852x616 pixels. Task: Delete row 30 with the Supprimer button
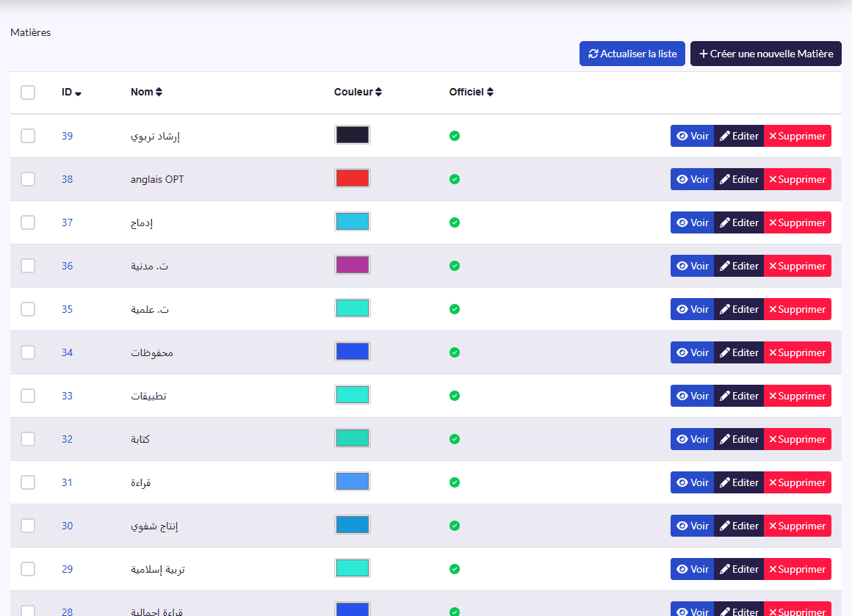tap(797, 526)
